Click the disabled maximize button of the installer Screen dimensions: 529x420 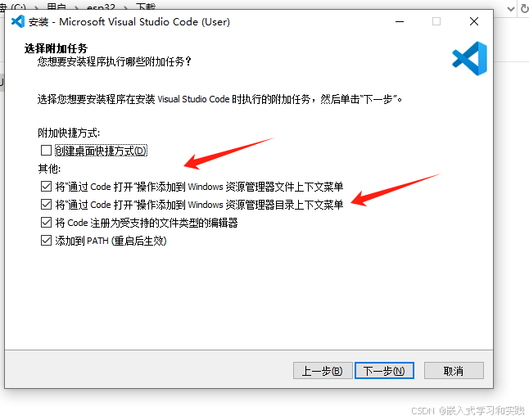436,21
